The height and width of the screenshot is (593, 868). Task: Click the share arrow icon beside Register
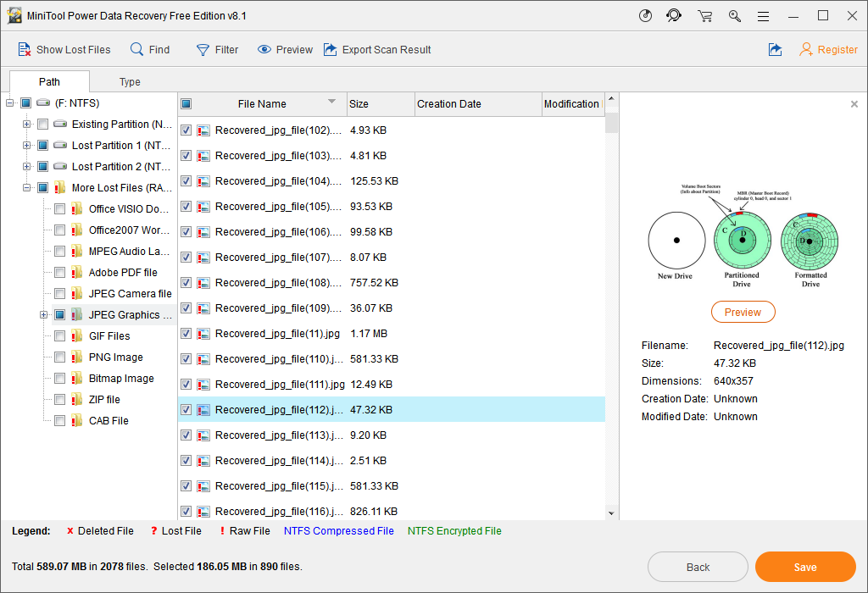coord(775,50)
